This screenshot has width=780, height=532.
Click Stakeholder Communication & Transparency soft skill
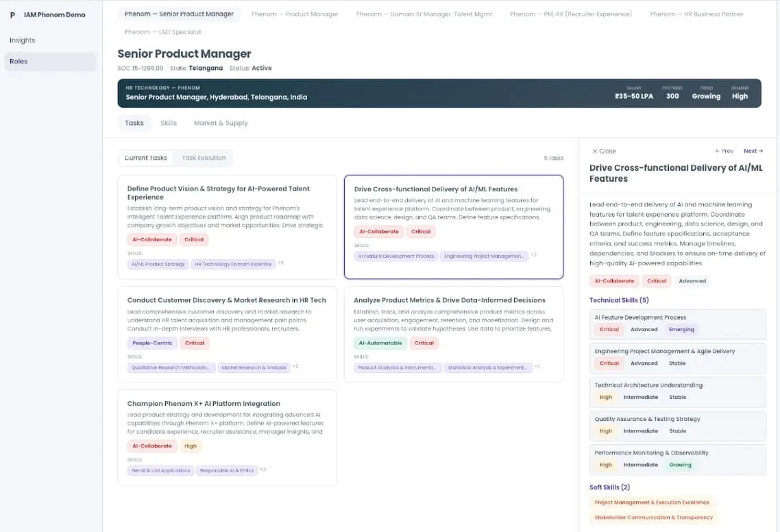(x=654, y=518)
